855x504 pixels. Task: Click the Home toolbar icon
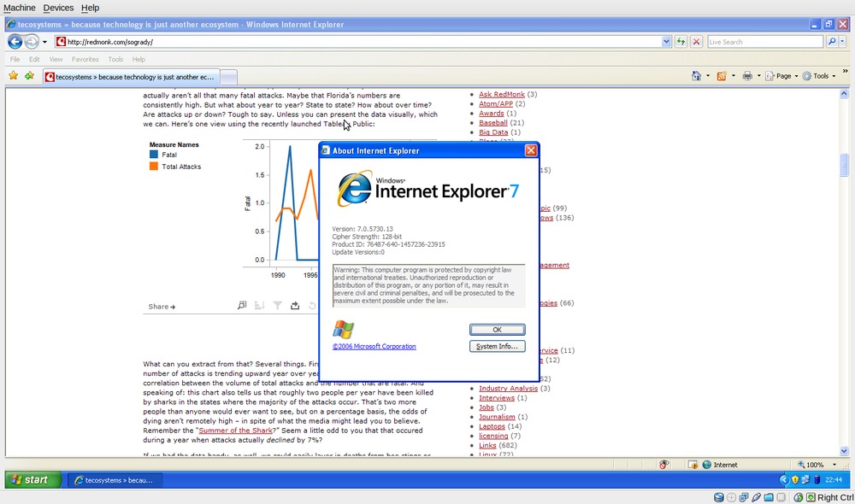point(696,76)
